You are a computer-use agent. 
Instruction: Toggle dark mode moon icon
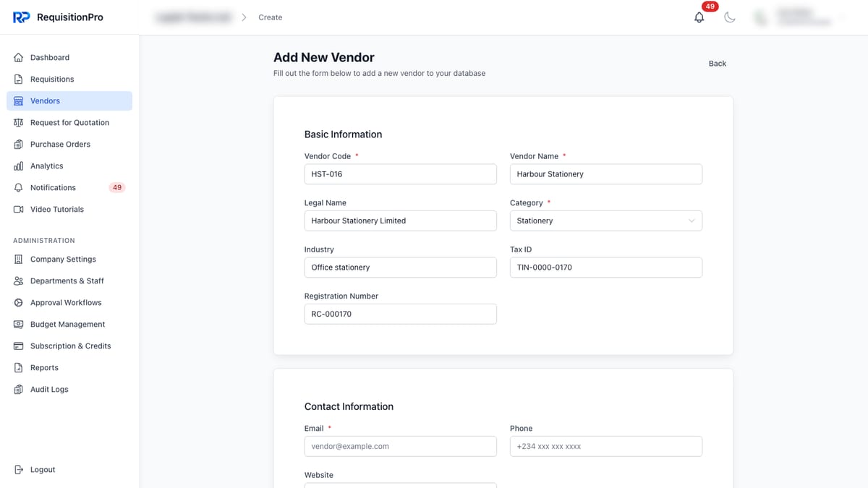730,17
